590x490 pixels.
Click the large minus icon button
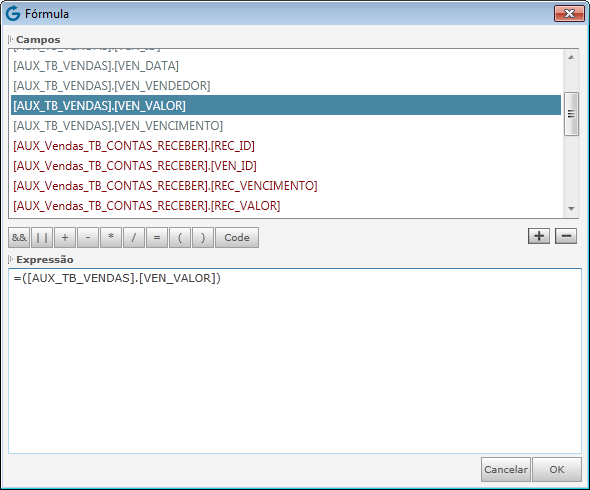[x=566, y=236]
